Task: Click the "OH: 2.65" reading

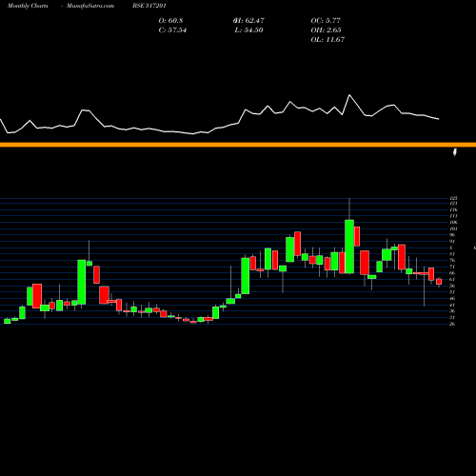Action: tap(326, 30)
